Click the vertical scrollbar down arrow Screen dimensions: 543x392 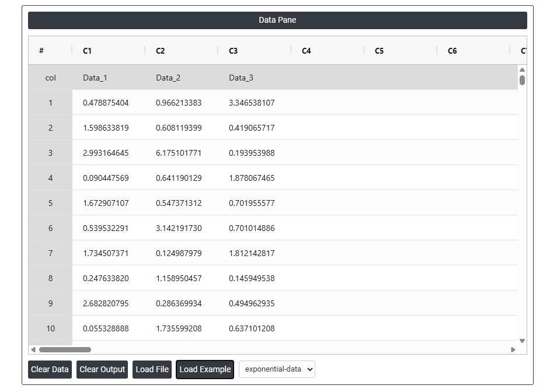click(x=522, y=341)
